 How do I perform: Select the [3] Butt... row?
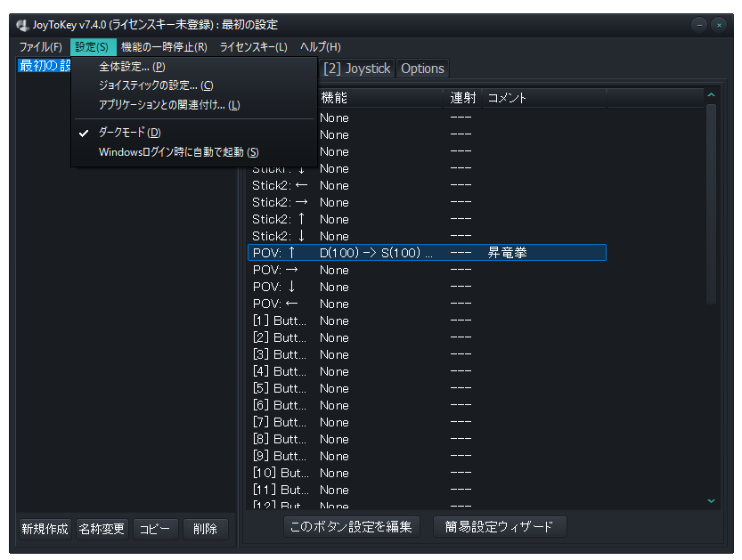click(x=427, y=354)
